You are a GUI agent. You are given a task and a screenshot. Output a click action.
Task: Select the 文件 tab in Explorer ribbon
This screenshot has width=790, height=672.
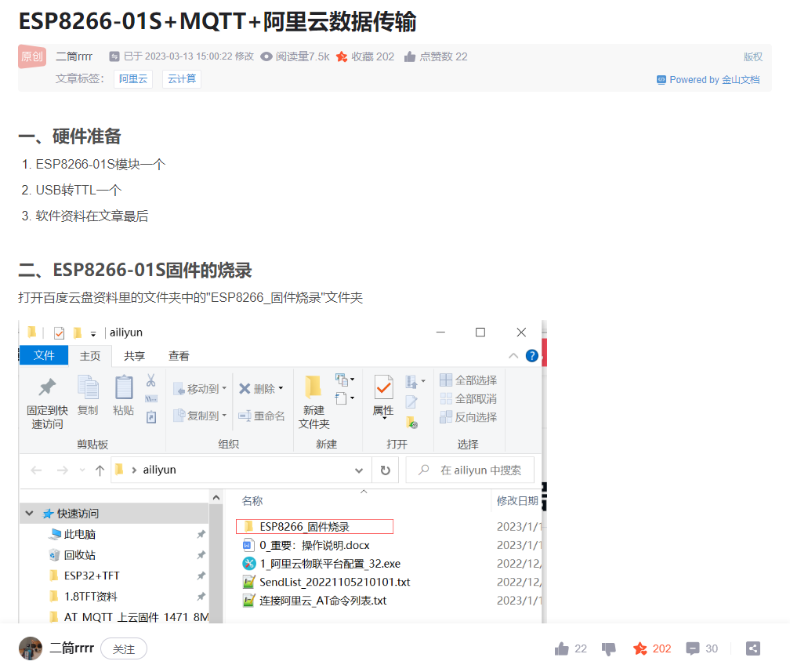point(44,355)
